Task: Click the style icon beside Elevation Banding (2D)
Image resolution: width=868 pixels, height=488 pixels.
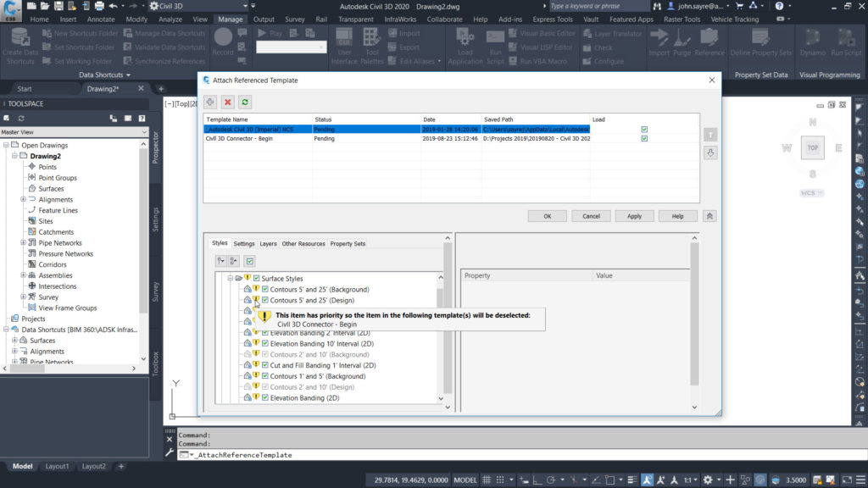Action: pos(248,397)
